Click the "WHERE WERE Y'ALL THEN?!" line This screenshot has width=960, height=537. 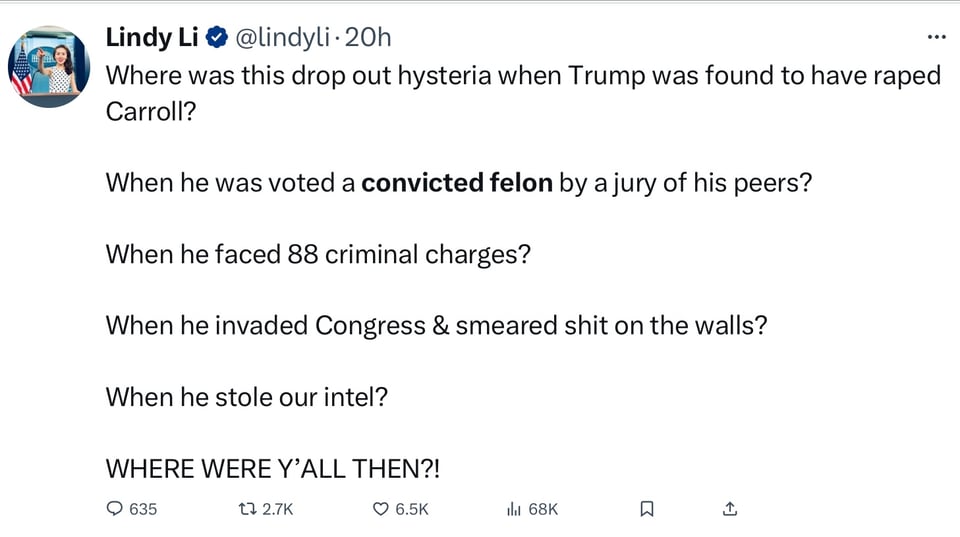272,468
